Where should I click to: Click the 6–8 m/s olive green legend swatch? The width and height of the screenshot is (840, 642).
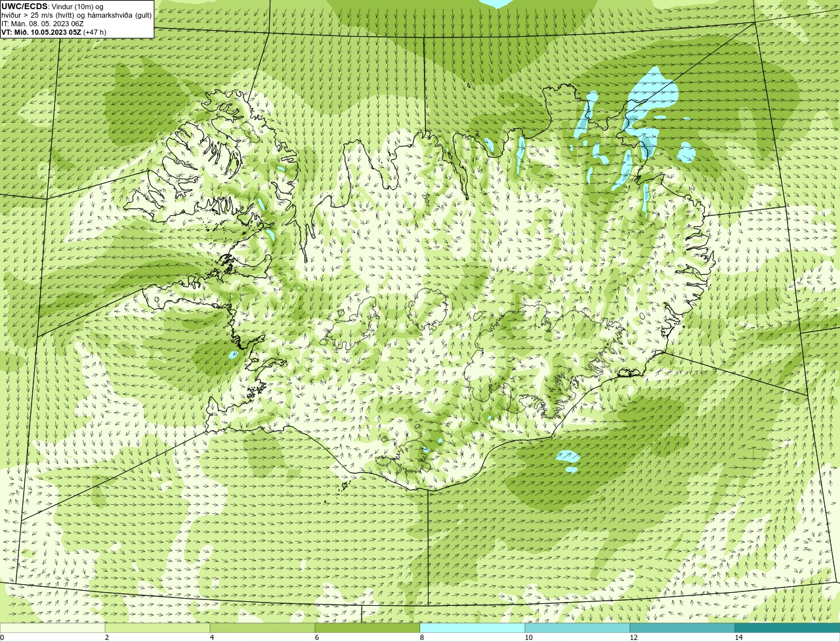[367, 628]
